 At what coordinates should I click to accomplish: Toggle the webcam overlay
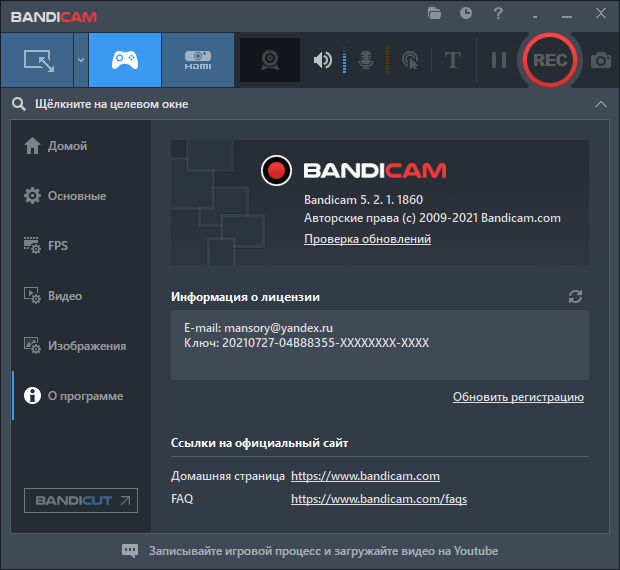point(269,60)
